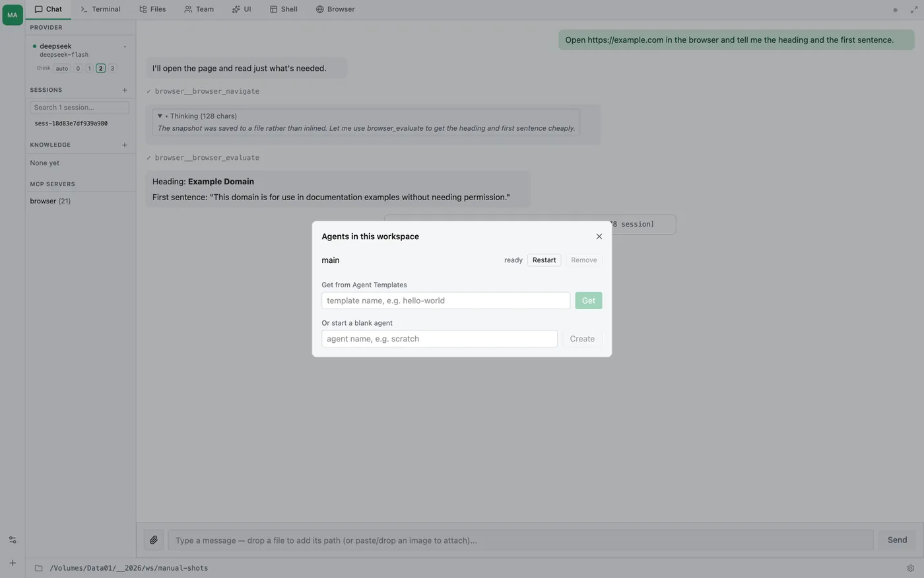Open the UI tab

click(242, 9)
